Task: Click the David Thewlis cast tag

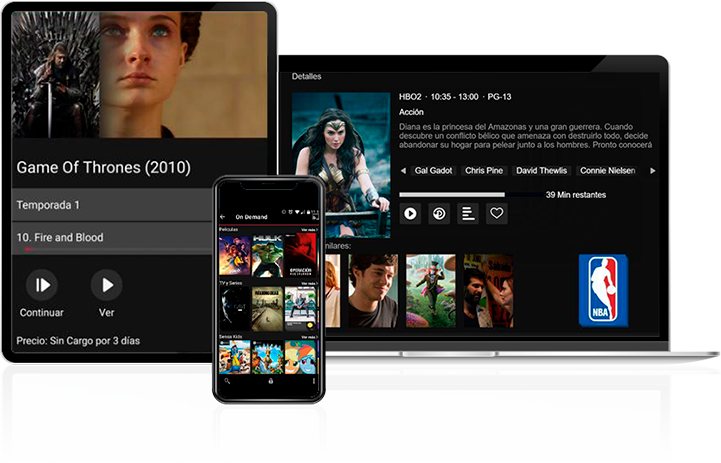Action: [x=541, y=171]
